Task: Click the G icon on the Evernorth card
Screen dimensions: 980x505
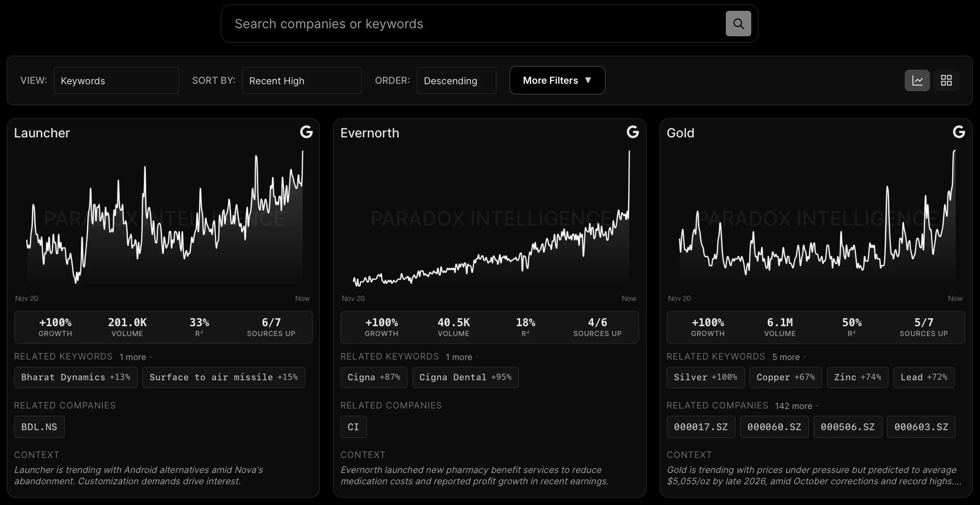Action: 633,132
